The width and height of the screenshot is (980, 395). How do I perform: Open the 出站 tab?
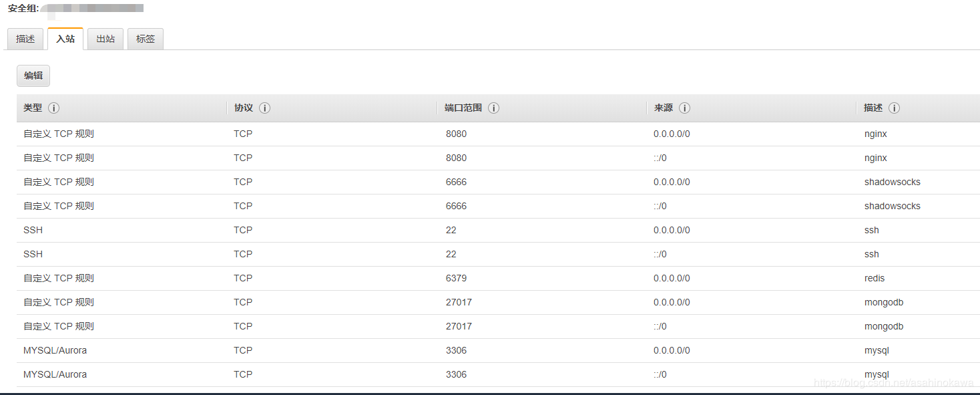click(105, 39)
